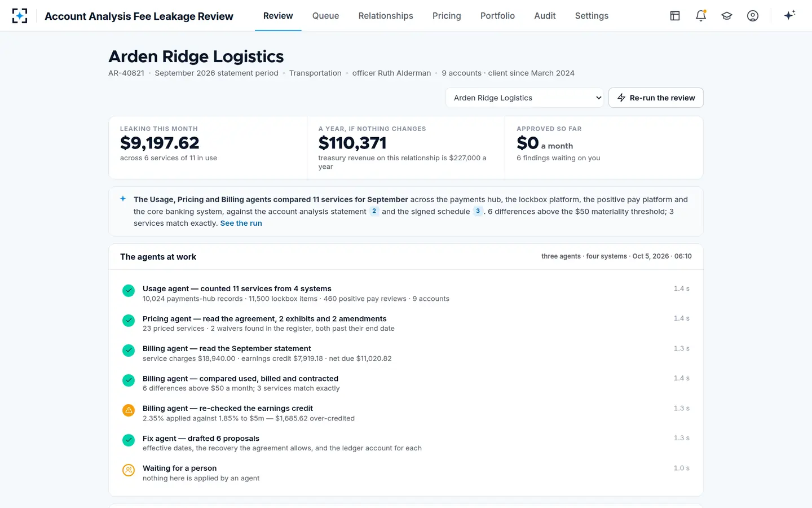812x508 pixels.
Task: Open the Arden Ridge Logistics client dropdown
Action: pos(524,98)
